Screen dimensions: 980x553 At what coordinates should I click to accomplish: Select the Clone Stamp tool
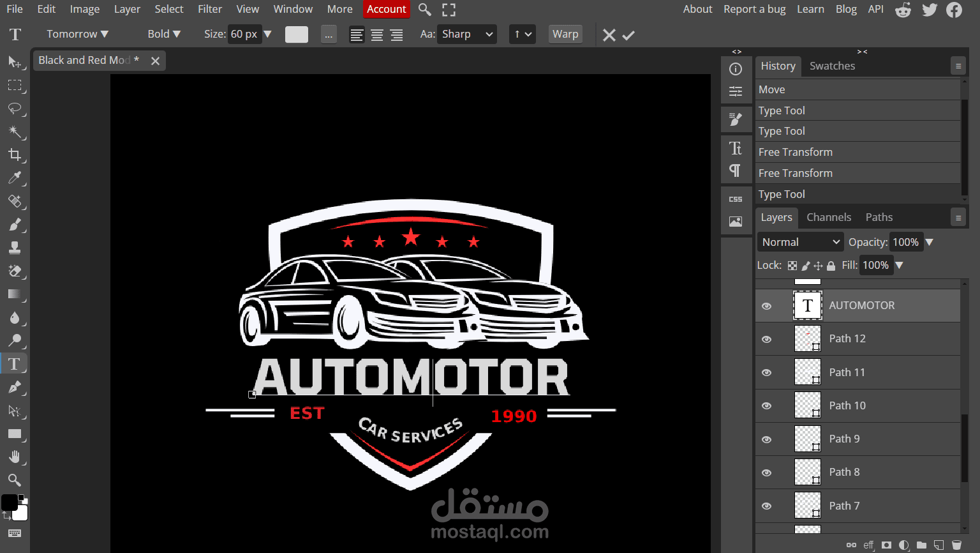click(x=15, y=248)
